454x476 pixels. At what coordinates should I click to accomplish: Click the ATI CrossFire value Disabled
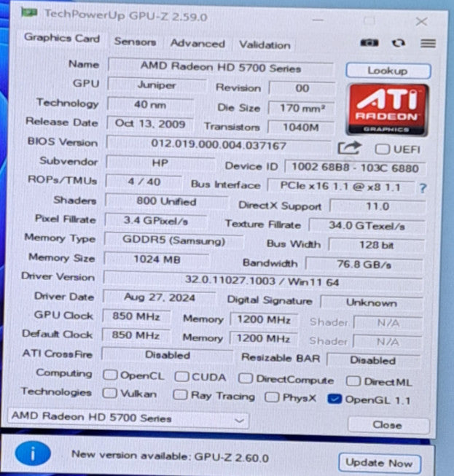168,355
